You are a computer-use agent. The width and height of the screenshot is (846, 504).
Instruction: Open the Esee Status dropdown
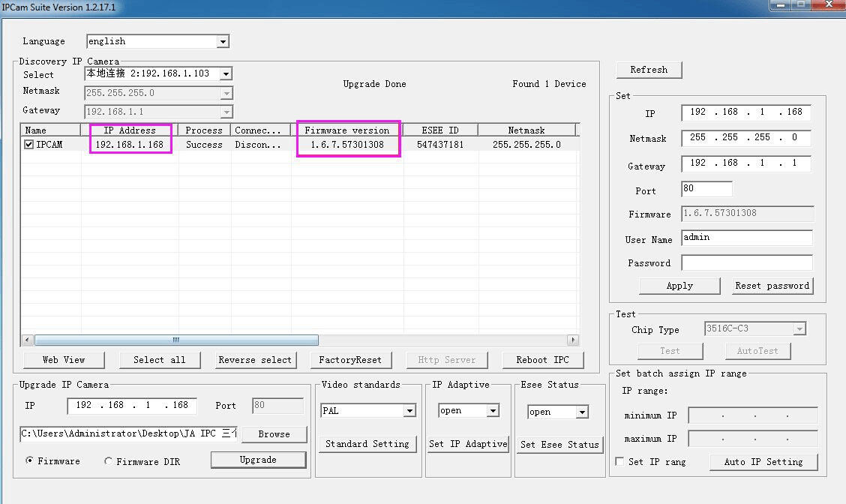click(x=582, y=412)
